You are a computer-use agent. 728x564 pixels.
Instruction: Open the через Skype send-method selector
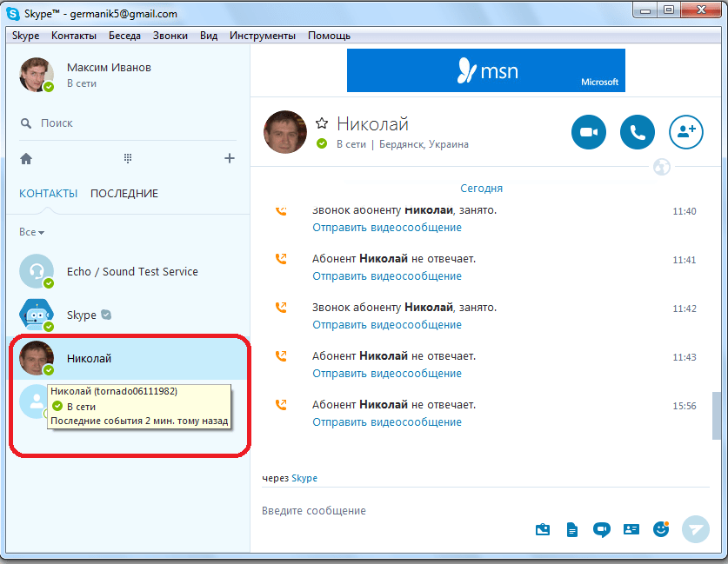[304, 479]
